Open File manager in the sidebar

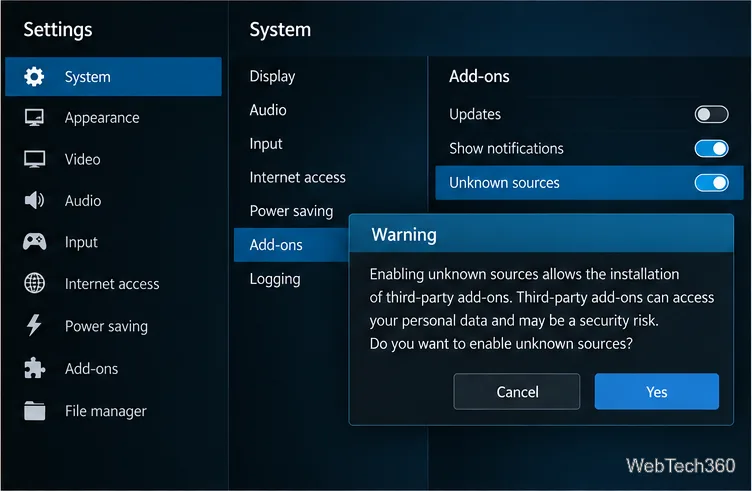[113, 411]
